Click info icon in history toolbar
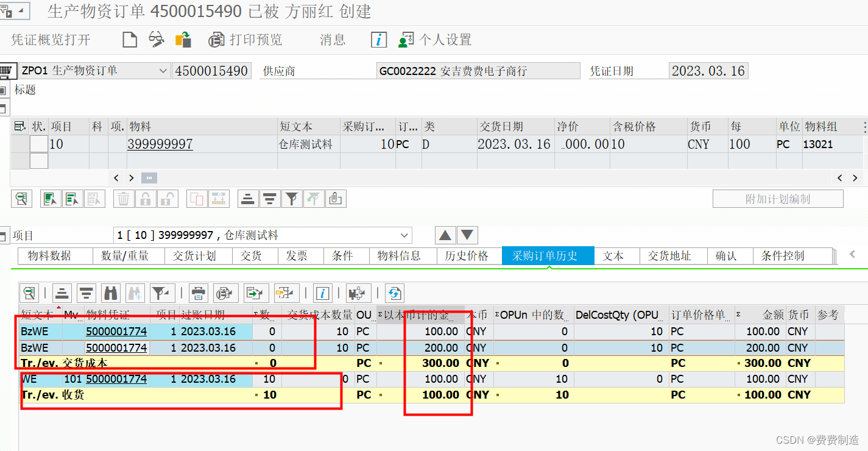 coord(323,293)
